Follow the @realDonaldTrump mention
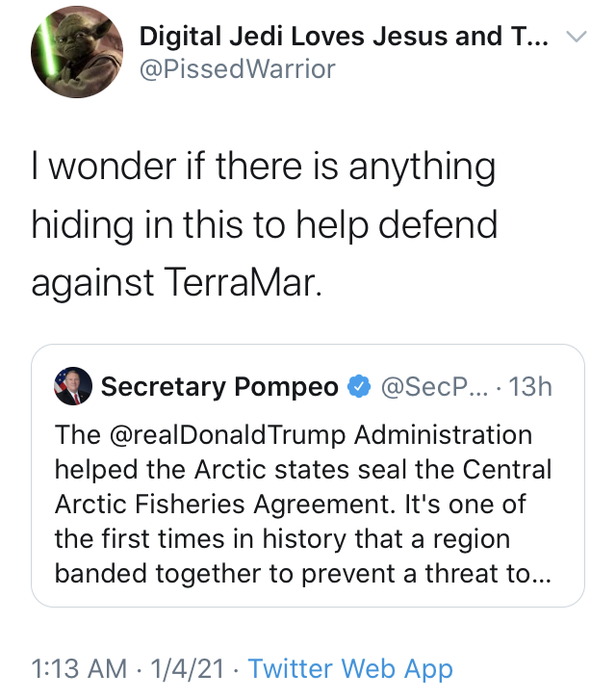The height and width of the screenshot is (700, 616). (x=227, y=435)
